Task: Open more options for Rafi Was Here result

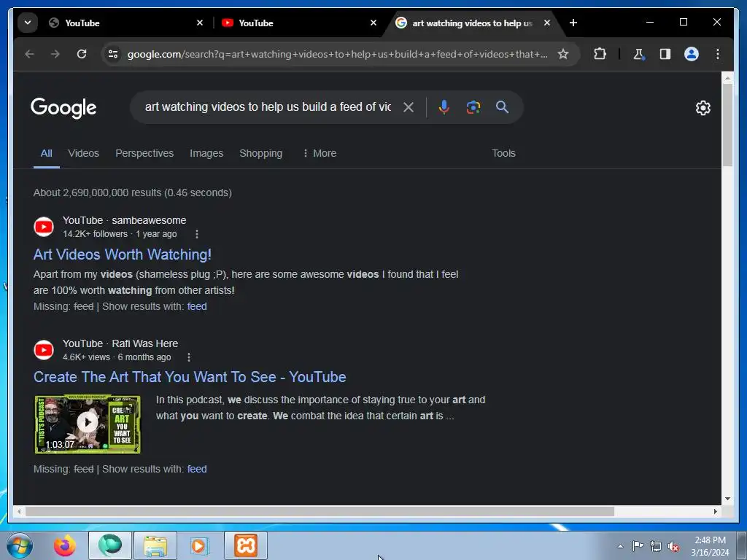Action: point(189,357)
